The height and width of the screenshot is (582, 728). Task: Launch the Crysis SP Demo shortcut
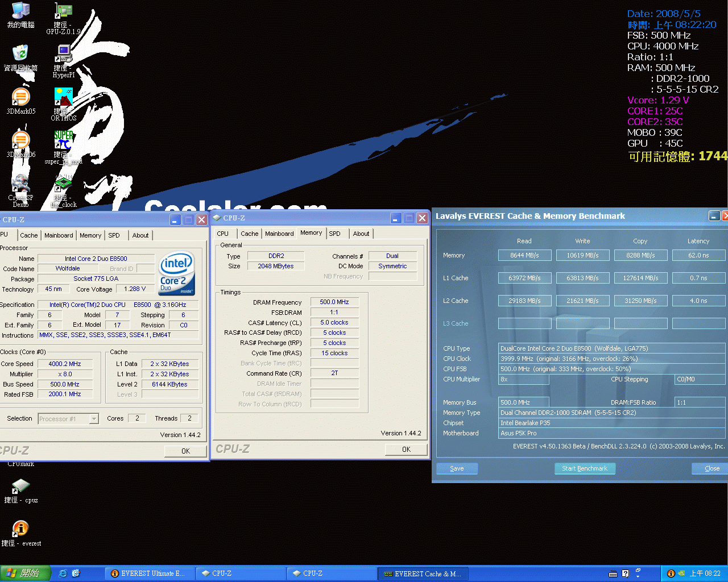[20, 192]
